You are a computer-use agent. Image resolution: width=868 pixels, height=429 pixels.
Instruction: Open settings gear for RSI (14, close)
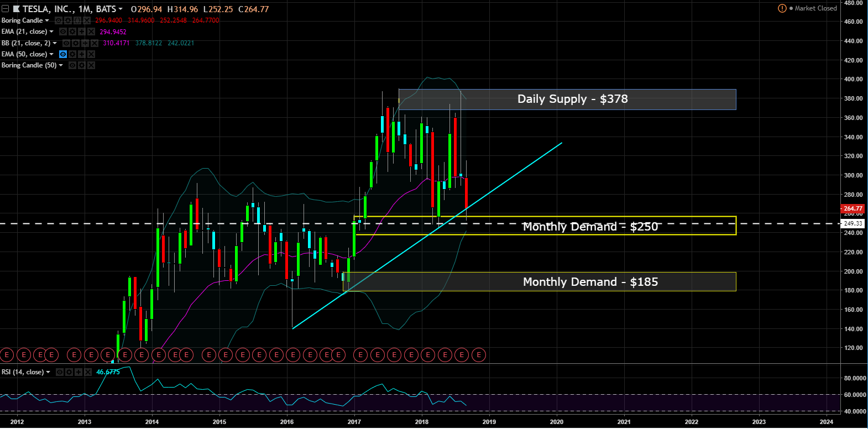pyautogui.click(x=69, y=372)
